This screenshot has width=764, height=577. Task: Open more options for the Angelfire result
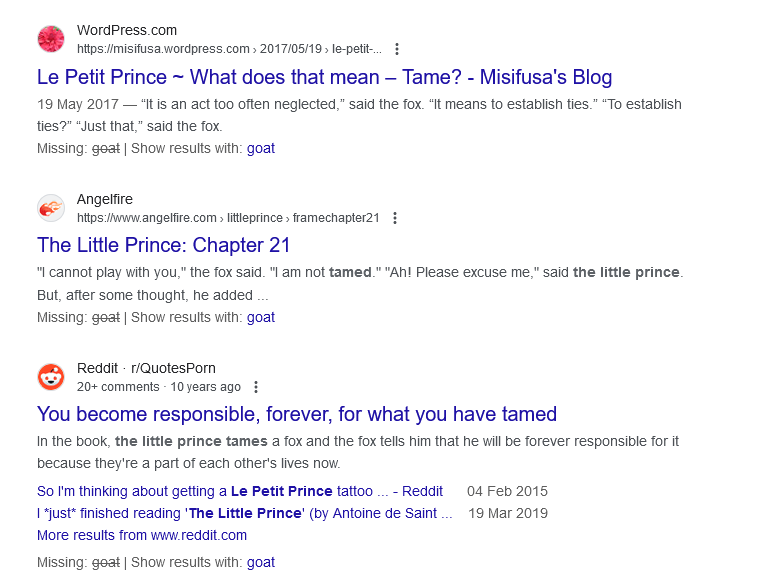(x=395, y=218)
